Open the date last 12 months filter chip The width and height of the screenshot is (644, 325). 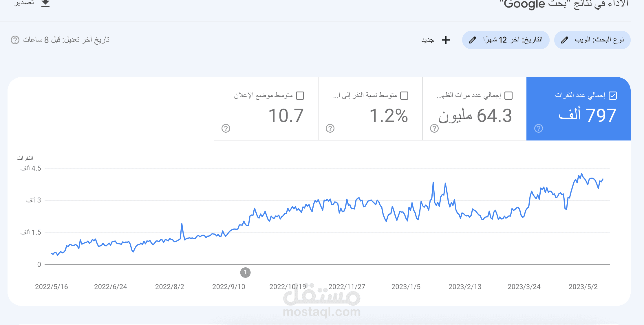[x=506, y=40]
